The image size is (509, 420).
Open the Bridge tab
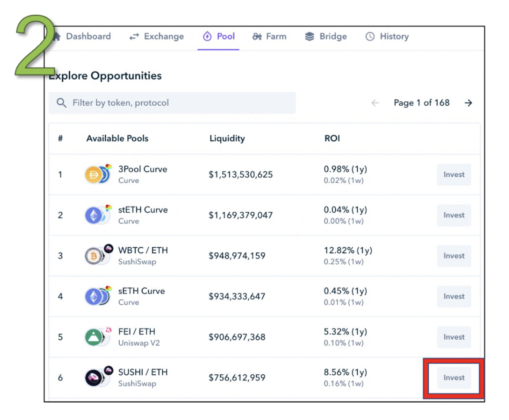tap(326, 36)
